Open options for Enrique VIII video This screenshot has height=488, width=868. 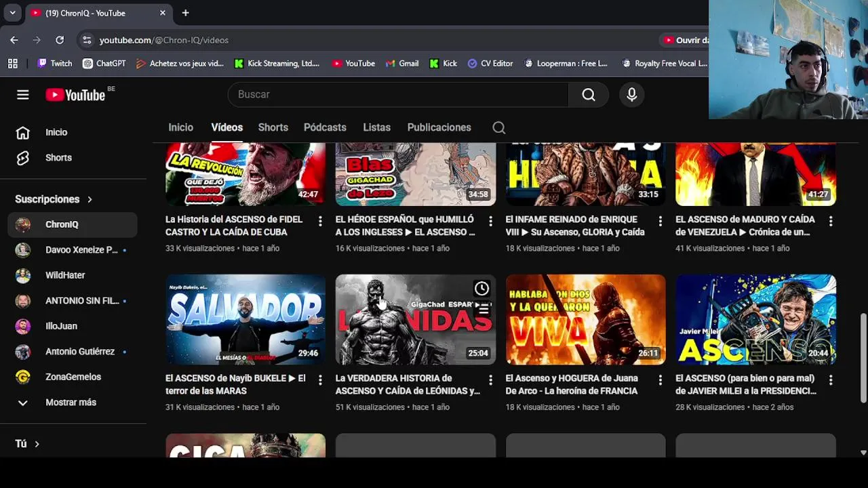(660, 221)
